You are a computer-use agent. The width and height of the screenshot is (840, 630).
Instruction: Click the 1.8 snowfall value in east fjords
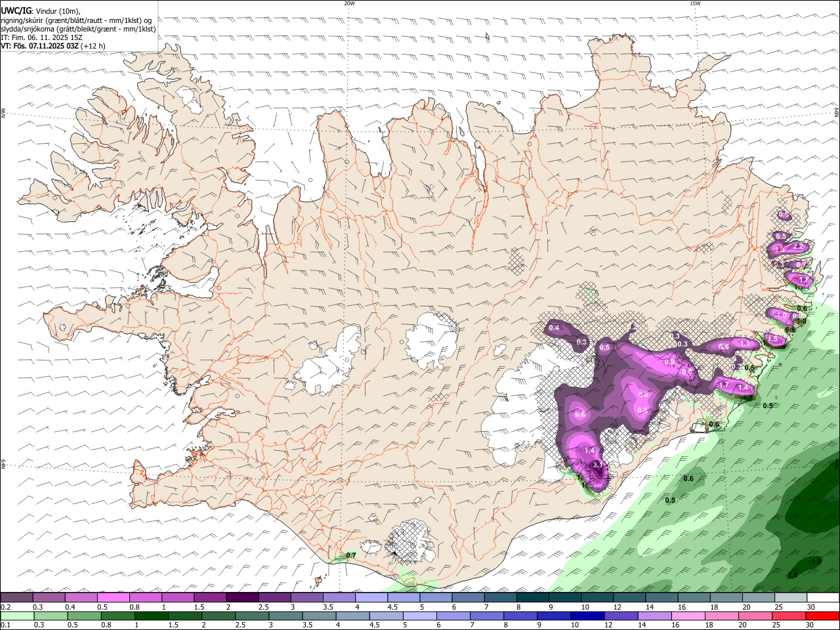[x=804, y=280]
